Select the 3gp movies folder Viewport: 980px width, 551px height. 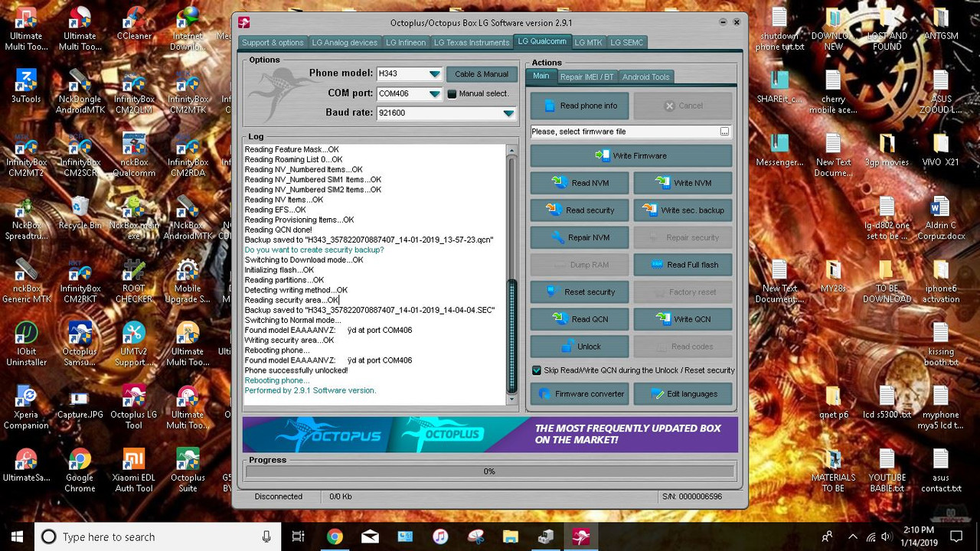[887, 151]
